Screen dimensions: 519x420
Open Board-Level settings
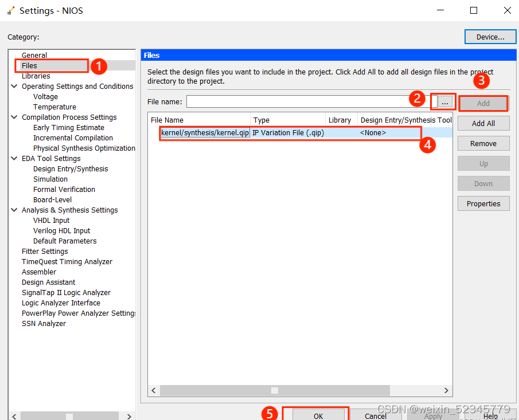(52, 200)
